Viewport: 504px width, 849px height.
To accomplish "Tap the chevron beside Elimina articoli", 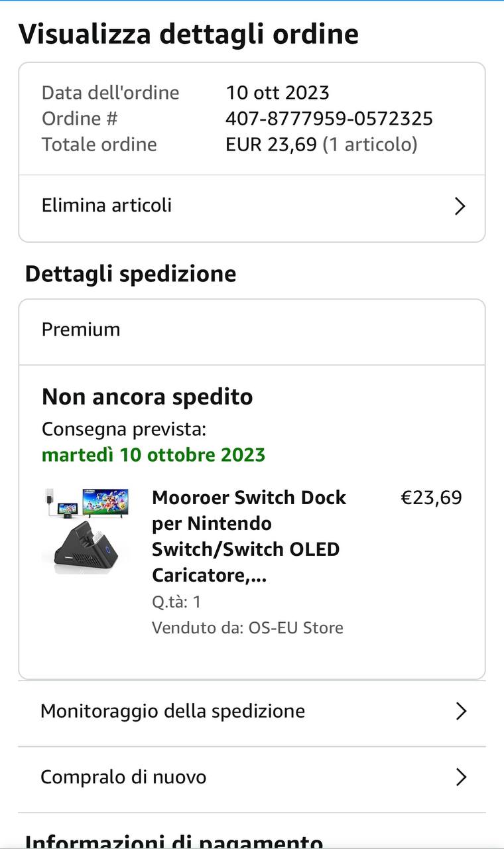I will [460, 206].
